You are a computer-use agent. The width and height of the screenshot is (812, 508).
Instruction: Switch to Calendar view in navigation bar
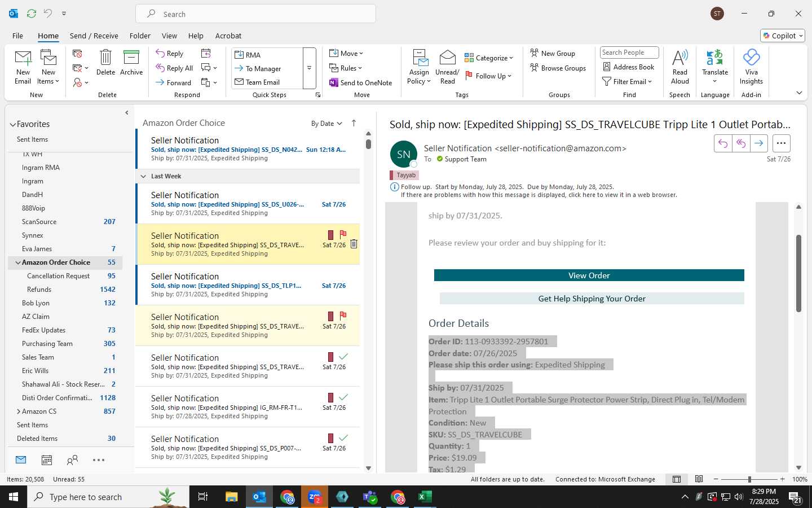47,460
